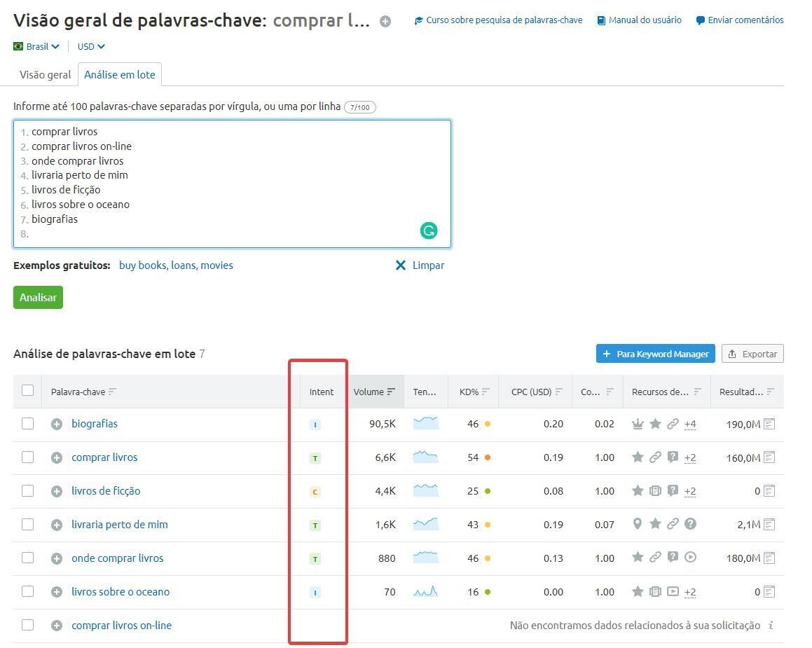Viewport: 812px width, 648px height.
Task: Click the Volume column sort icon
Action: click(x=391, y=392)
